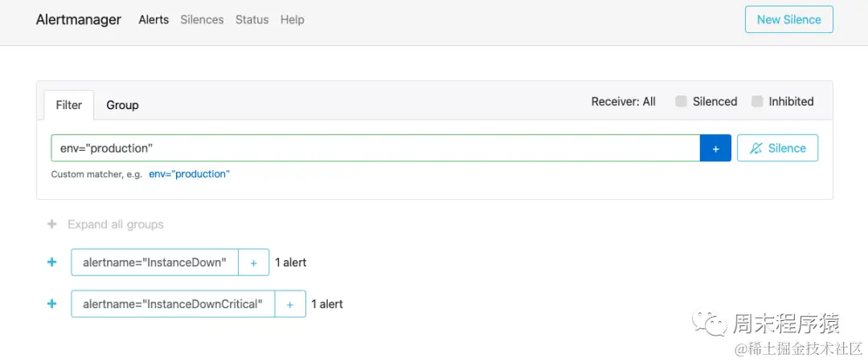Viewport: 868px width, 362px height.
Task: Click the alertname="InstanceDownCritical" label
Action: coord(173,304)
